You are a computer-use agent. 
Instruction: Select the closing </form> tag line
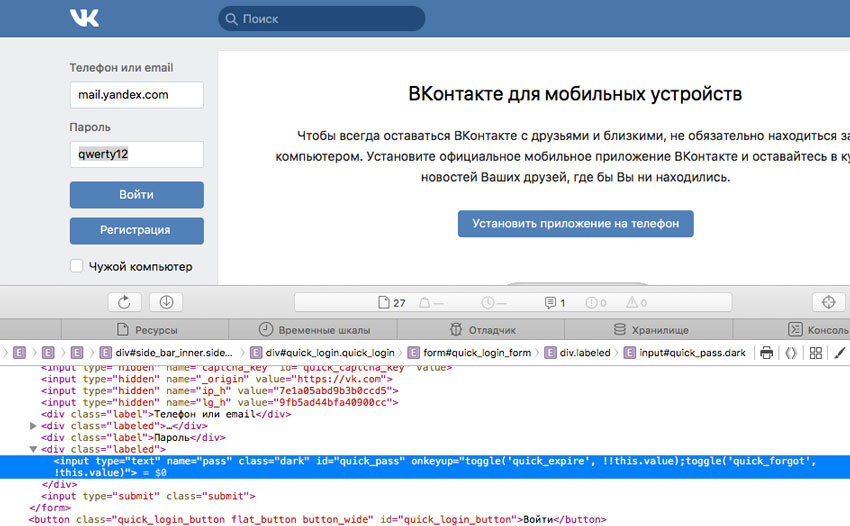click(50, 508)
